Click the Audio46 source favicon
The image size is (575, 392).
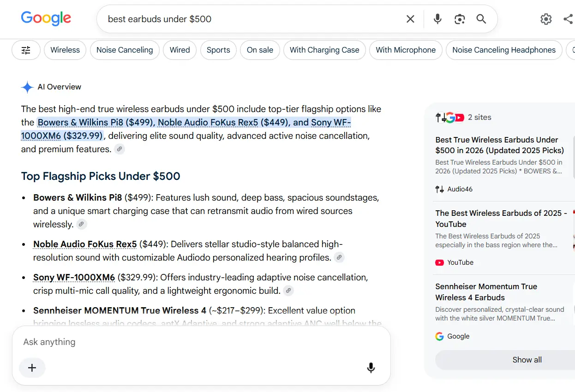439,189
